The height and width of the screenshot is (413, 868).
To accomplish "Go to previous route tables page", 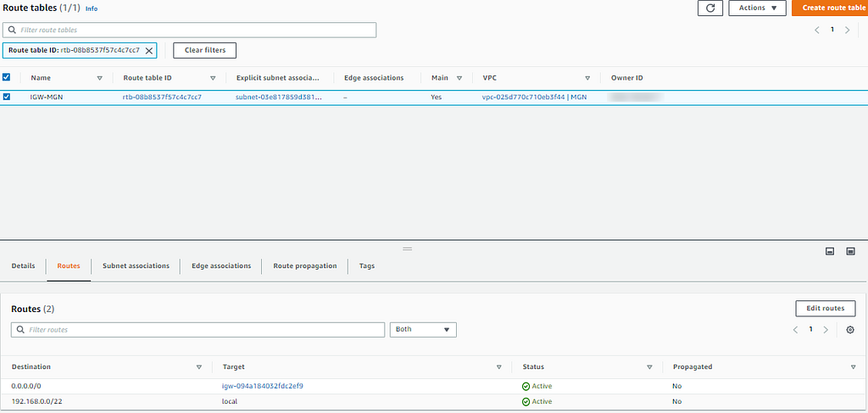I will 816,30.
